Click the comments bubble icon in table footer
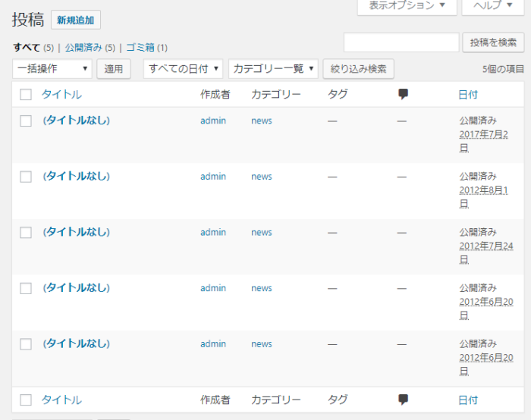Image resolution: width=531 pixels, height=420 pixels. coord(403,400)
